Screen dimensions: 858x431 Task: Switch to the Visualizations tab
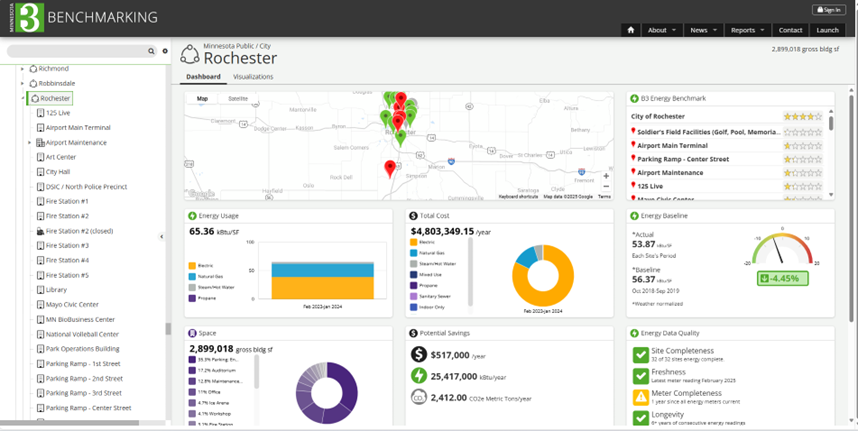tap(253, 77)
